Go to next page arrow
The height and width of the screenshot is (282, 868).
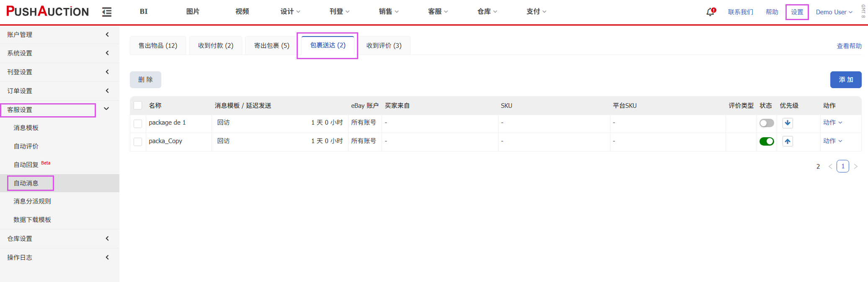tap(856, 167)
